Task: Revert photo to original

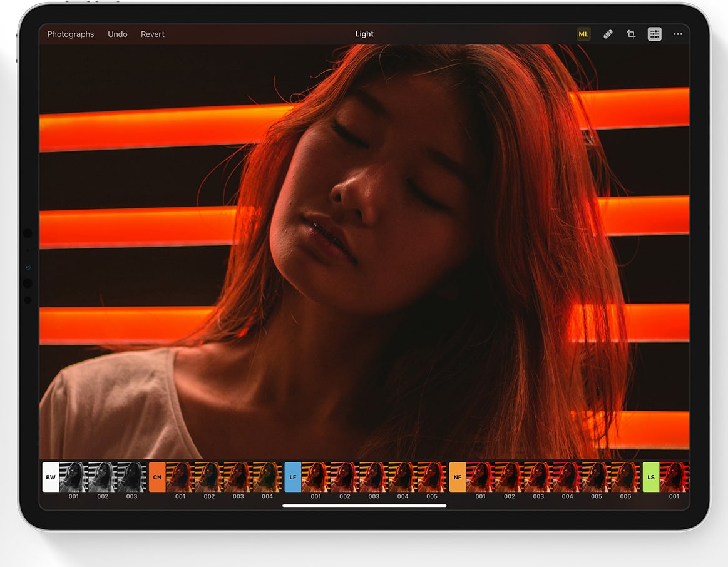Action: pos(153,34)
